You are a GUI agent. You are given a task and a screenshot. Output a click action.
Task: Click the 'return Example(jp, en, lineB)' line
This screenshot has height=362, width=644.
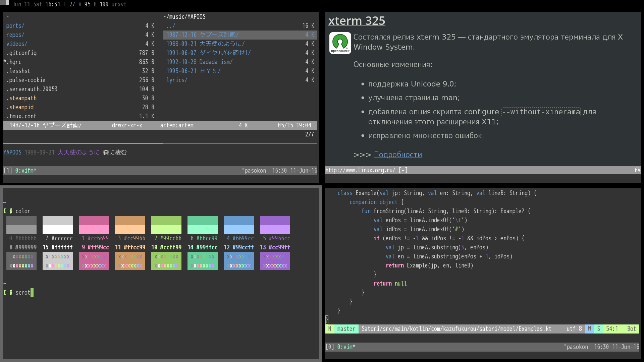click(429, 265)
